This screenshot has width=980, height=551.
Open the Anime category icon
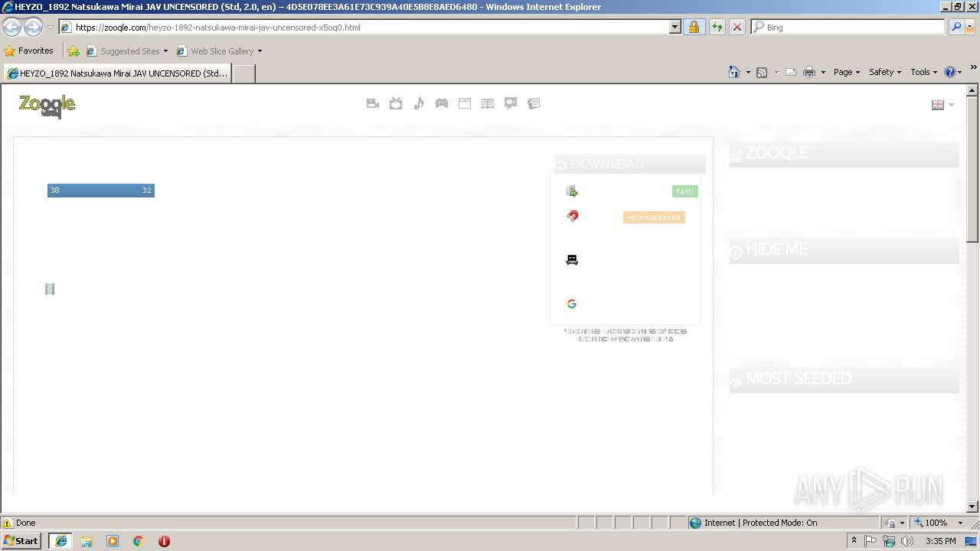point(511,103)
